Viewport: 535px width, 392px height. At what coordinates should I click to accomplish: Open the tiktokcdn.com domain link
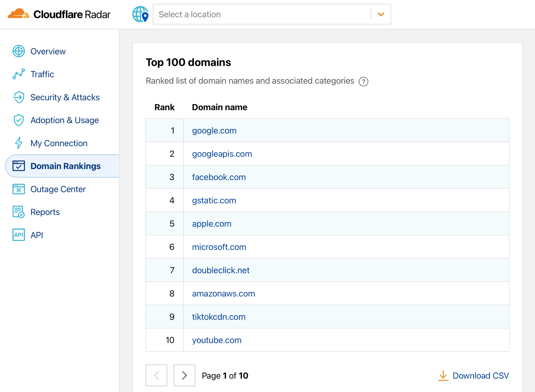pyautogui.click(x=219, y=317)
